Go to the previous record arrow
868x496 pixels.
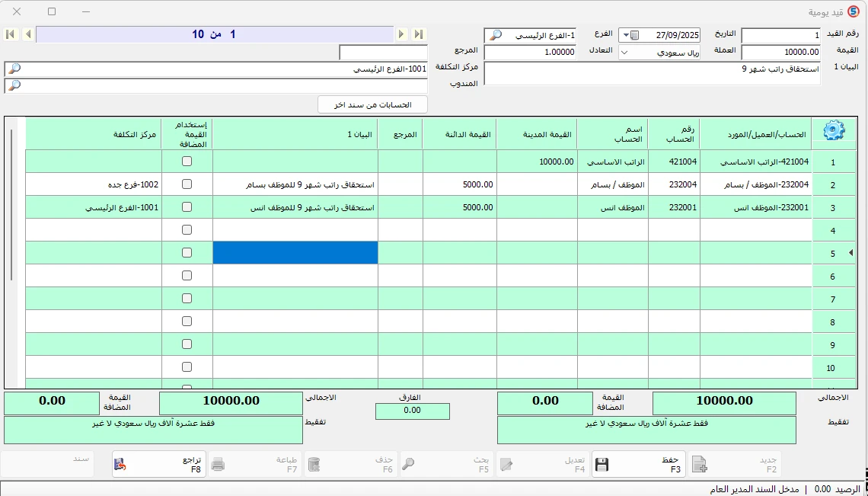point(27,34)
